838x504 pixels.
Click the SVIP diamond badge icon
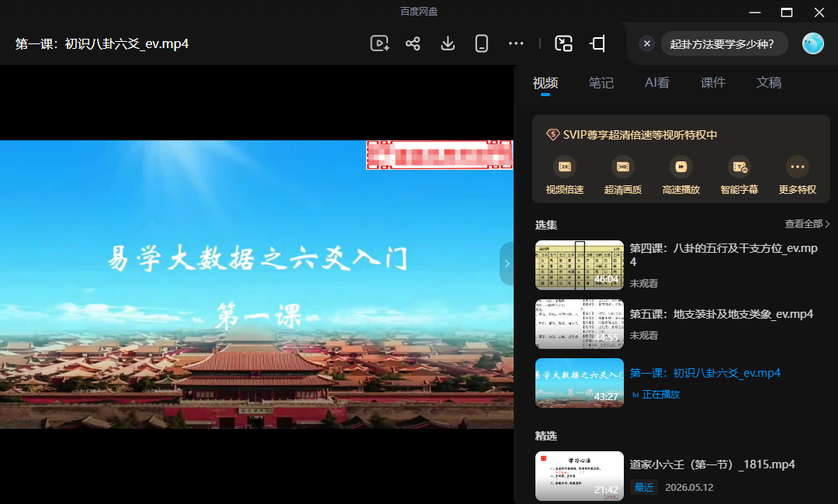[552, 135]
